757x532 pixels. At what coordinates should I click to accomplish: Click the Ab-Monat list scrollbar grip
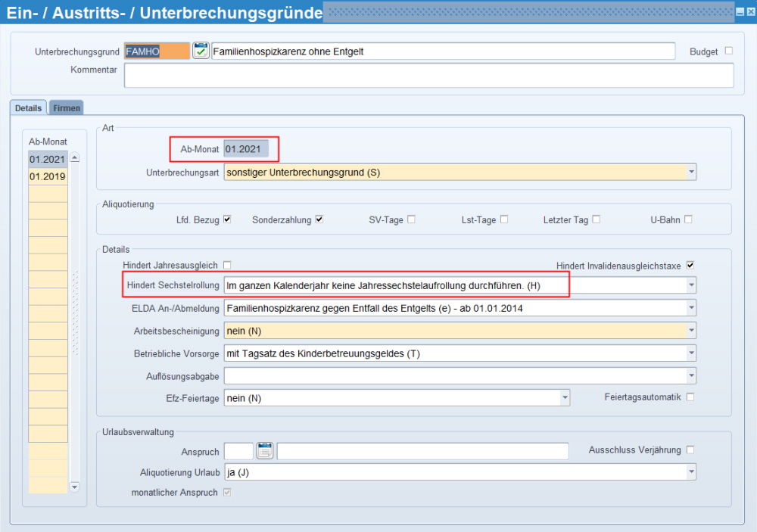pos(75,313)
